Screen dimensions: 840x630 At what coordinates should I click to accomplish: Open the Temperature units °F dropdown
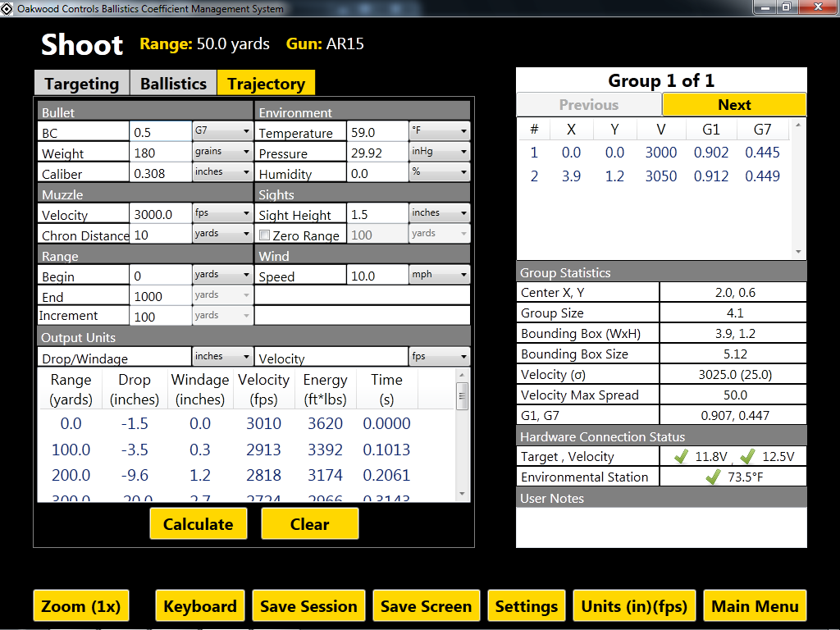pyautogui.click(x=440, y=130)
